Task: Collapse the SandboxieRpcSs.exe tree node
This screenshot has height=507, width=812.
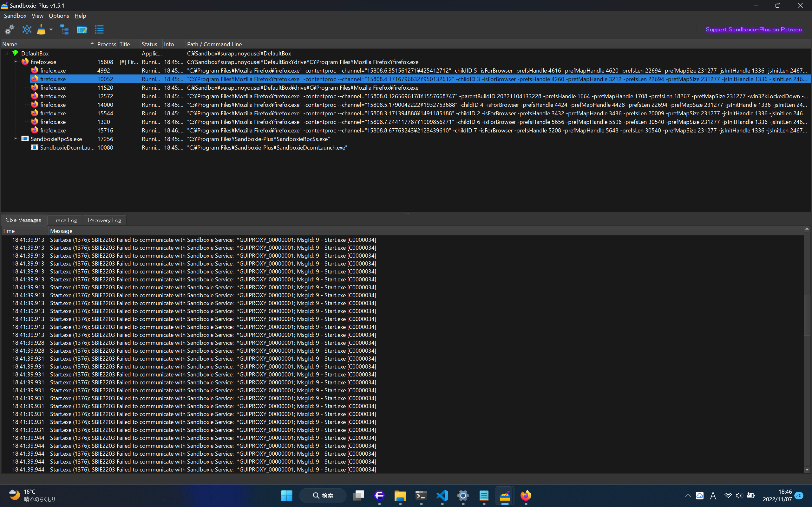Action: [x=16, y=138]
